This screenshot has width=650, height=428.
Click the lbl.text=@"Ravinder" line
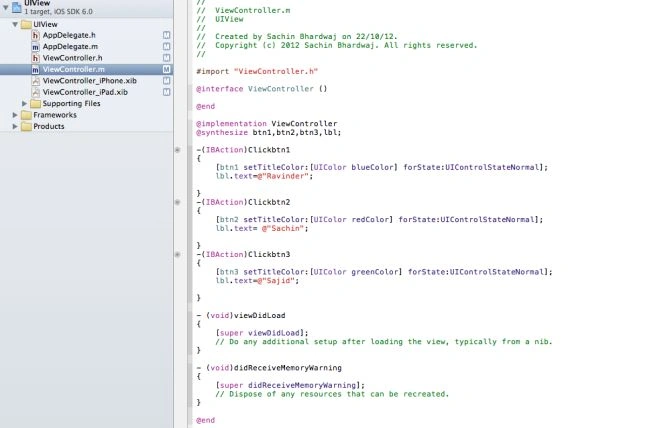[x=264, y=176]
